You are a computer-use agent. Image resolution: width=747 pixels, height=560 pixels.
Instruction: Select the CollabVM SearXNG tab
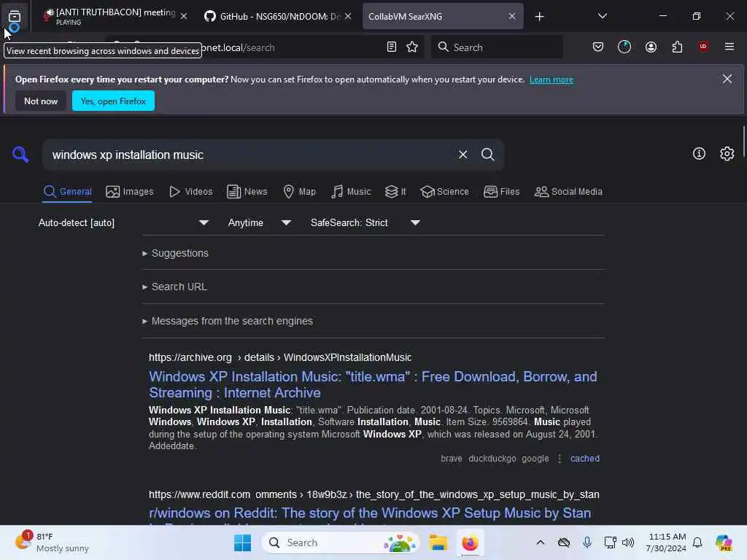click(x=443, y=16)
